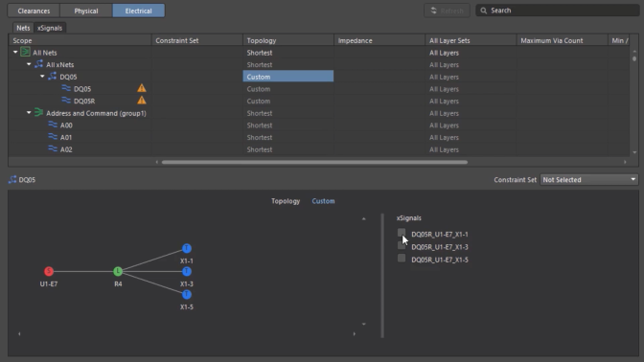Screen dimensions: 644x362
Task: Collapse the DQ05 xNet tree node
Action: [x=42, y=77]
